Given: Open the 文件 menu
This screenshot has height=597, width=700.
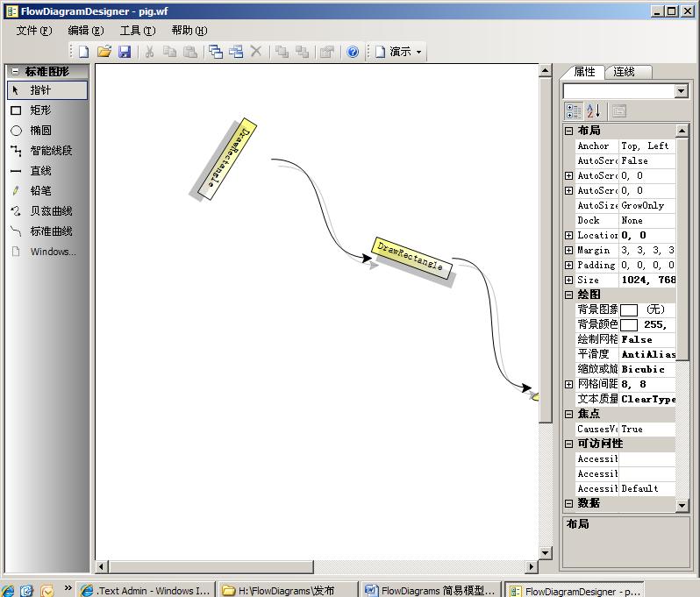Looking at the screenshot, I should [33, 30].
